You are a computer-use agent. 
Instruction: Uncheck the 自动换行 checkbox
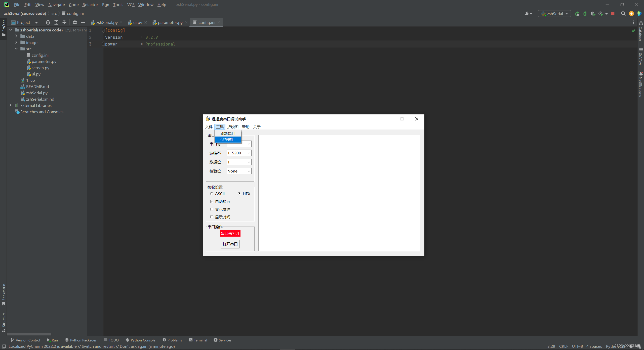click(212, 201)
